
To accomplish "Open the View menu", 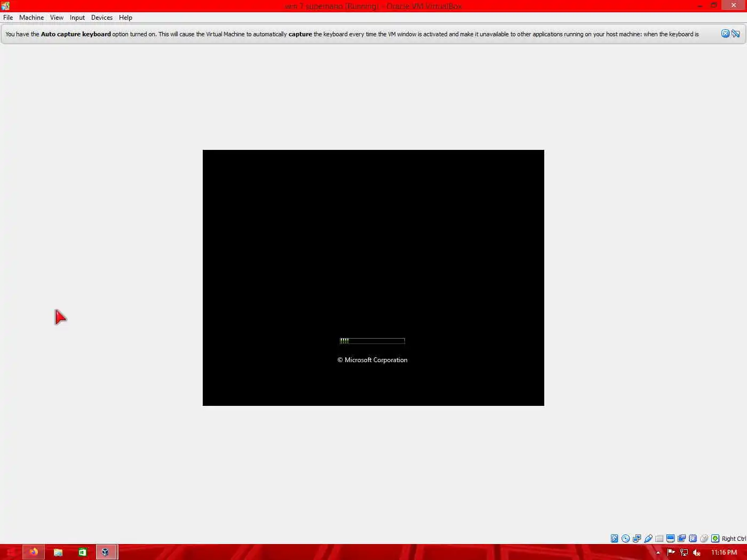I will (57, 18).
